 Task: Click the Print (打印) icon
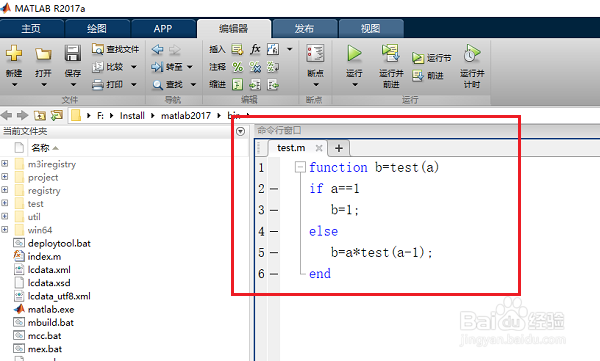98,84
